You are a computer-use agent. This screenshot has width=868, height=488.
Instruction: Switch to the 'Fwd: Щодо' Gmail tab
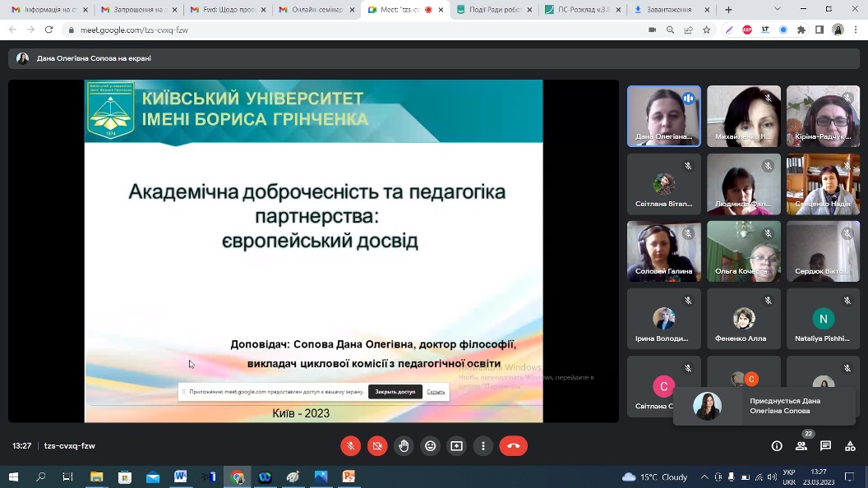coord(226,10)
